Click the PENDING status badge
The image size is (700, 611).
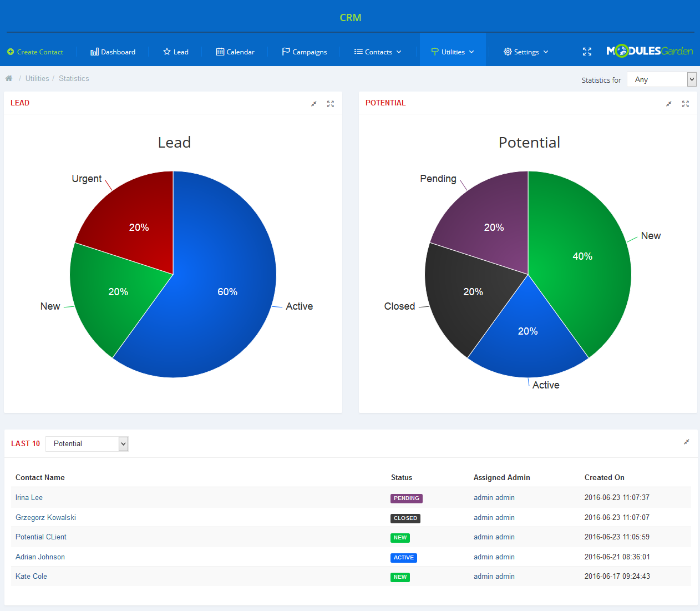(407, 498)
